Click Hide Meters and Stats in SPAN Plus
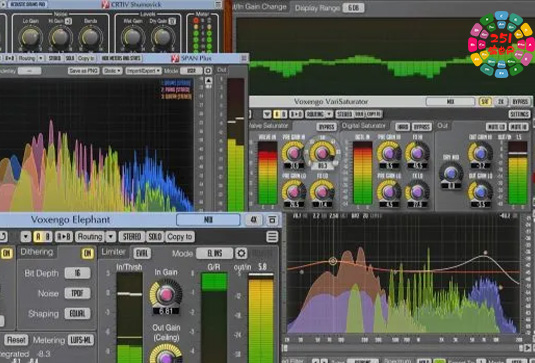The height and width of the screenshot is (363, 535). pyautogui.click(x=121, y=58)
